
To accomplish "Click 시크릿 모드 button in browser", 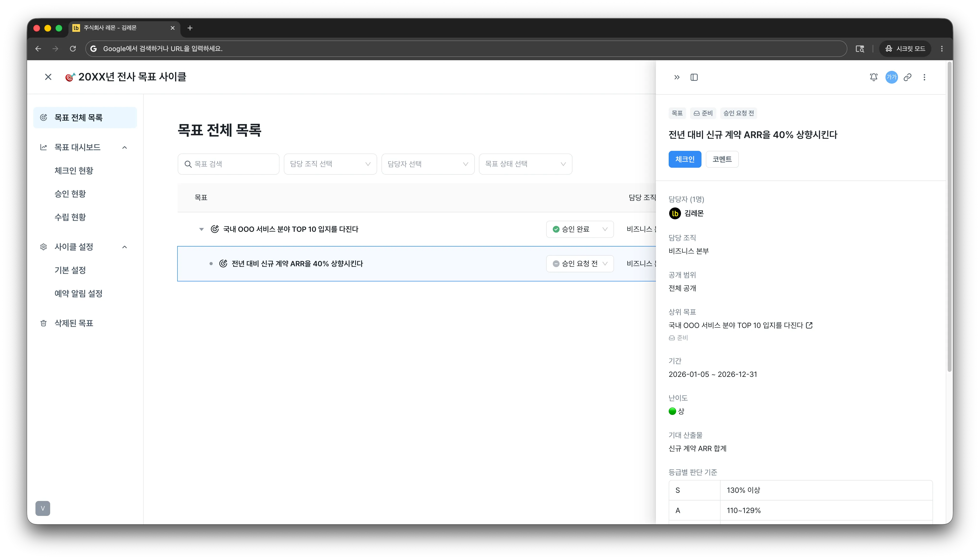I will pos(905,48).
